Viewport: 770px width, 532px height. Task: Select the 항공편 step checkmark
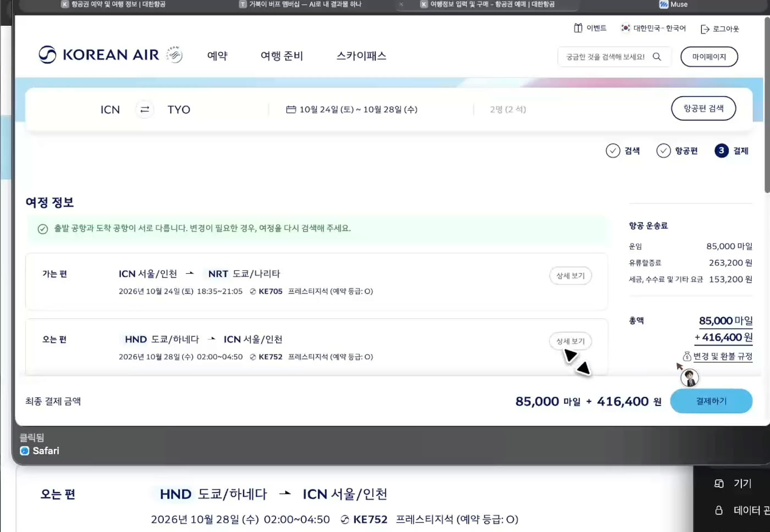[663, 151]
